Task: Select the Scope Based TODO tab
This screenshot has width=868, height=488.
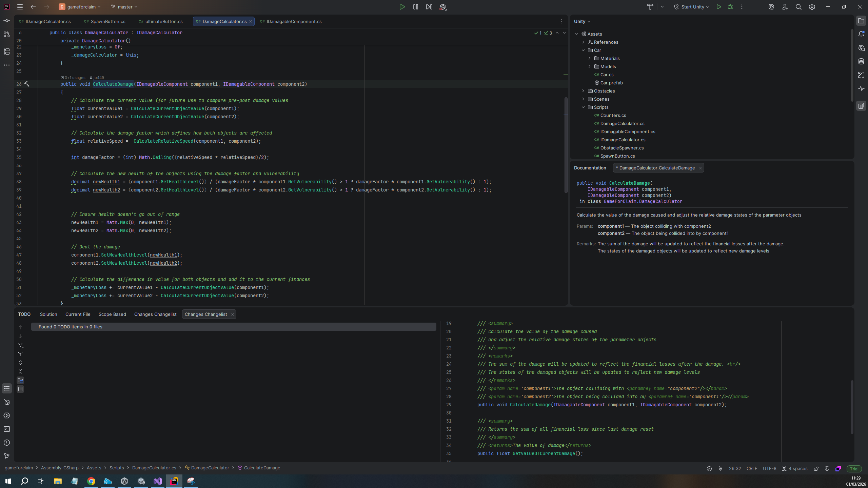Action: (112, 314)
